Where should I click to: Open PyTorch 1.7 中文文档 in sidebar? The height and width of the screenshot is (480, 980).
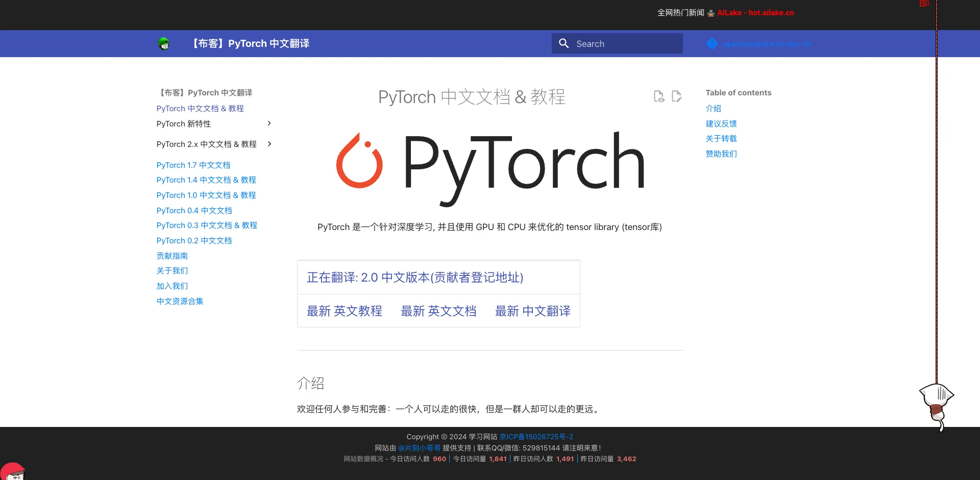tap(193, 165)
